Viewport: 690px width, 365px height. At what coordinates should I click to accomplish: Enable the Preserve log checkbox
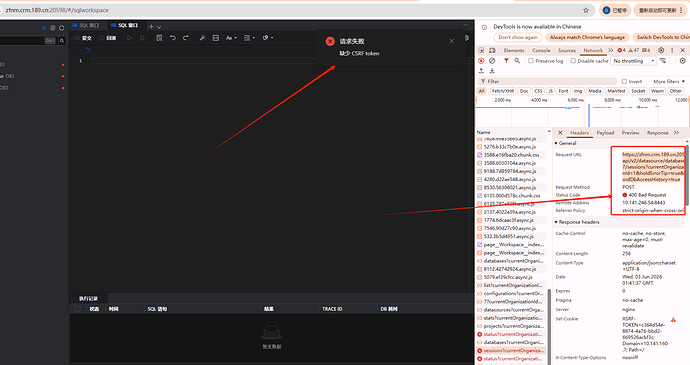click(x=531, y=61)
